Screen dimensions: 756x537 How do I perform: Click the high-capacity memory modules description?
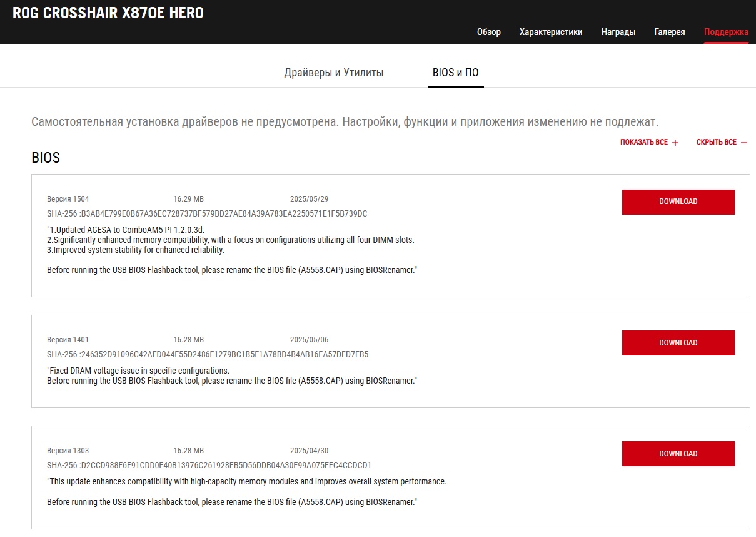(247, 482)
